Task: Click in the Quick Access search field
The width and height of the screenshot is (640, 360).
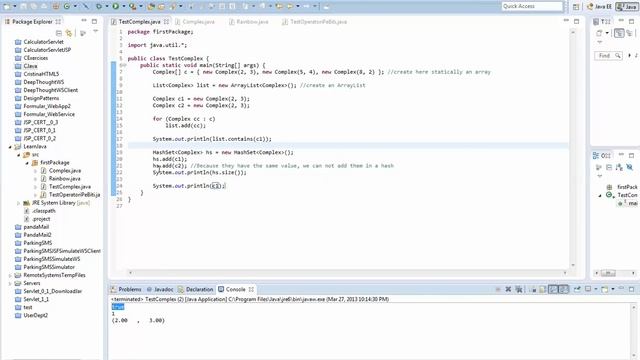Action: [x=532, y=6]
